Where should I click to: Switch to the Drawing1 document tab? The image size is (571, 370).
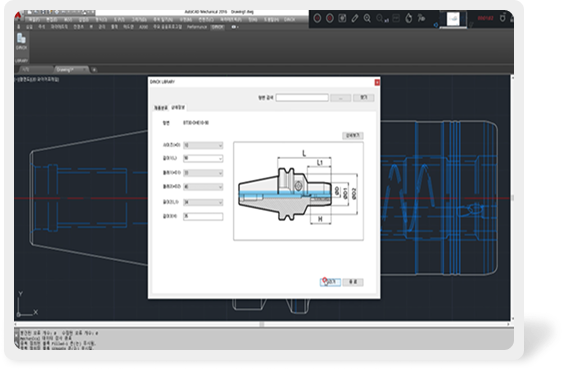coord(71,70)
